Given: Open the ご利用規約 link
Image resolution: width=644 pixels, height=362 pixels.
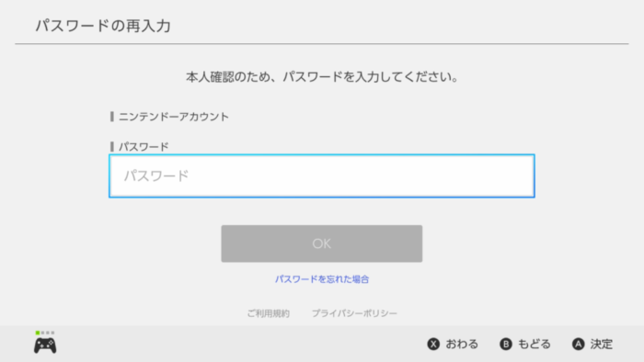Looking at the screenshot, I should (x=269, y=313).
